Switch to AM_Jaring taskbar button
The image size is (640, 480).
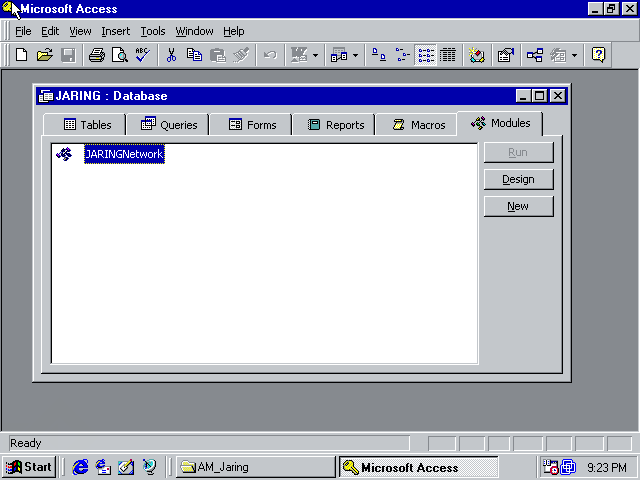[x=256, y=467]
